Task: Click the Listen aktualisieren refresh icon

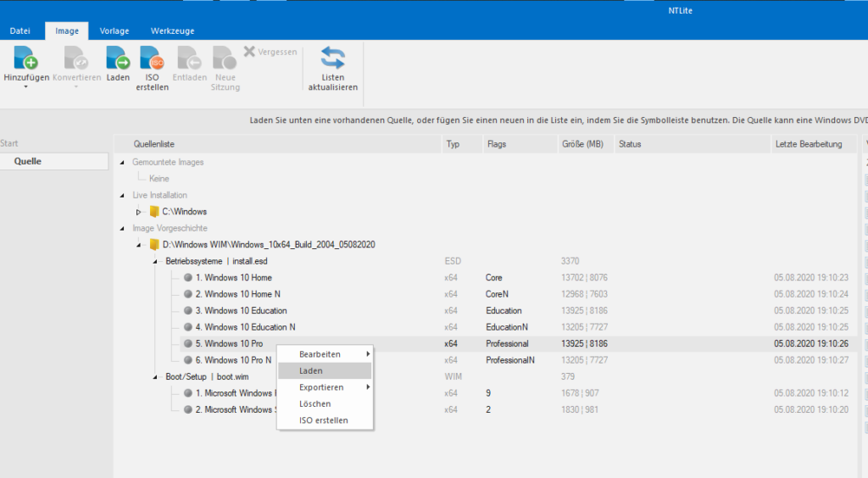Action: point(332,58)
